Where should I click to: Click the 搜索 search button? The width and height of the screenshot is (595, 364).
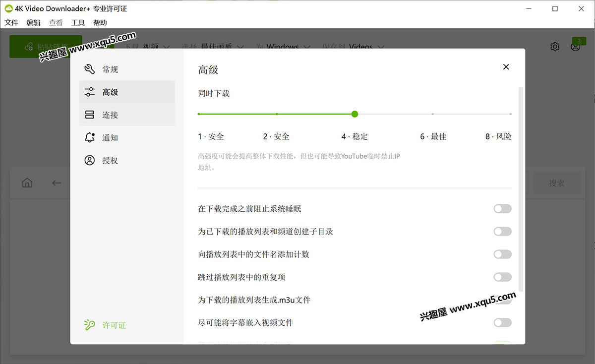[x=556, y=183]
